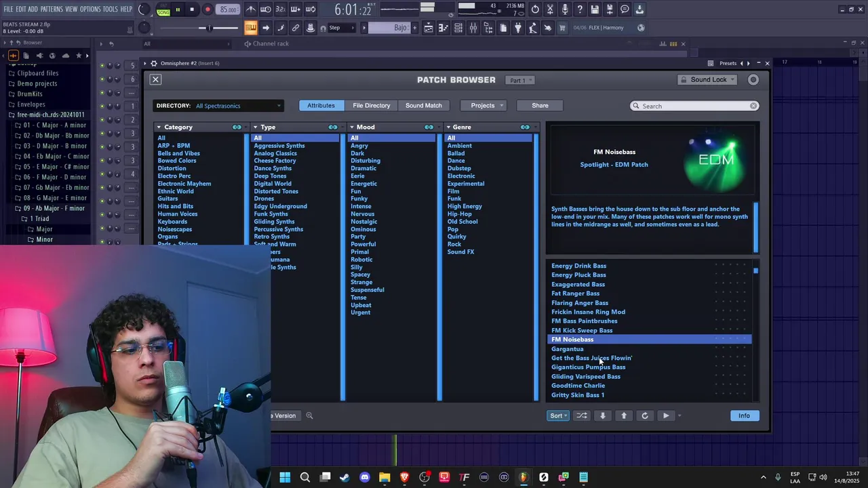Step to previous patch with up arrow
This screenshot has height=488, width=868.
pyautogui.click(x=624, y=415)
